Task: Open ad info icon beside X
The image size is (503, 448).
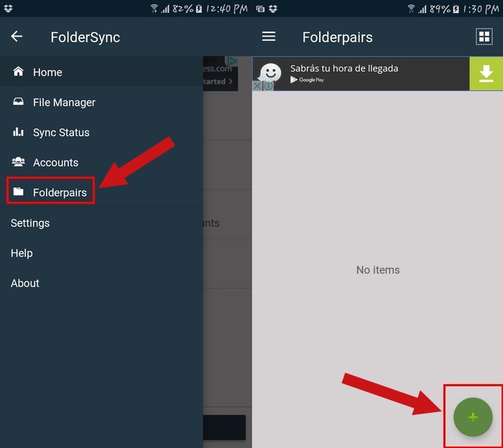Action: 269,86
